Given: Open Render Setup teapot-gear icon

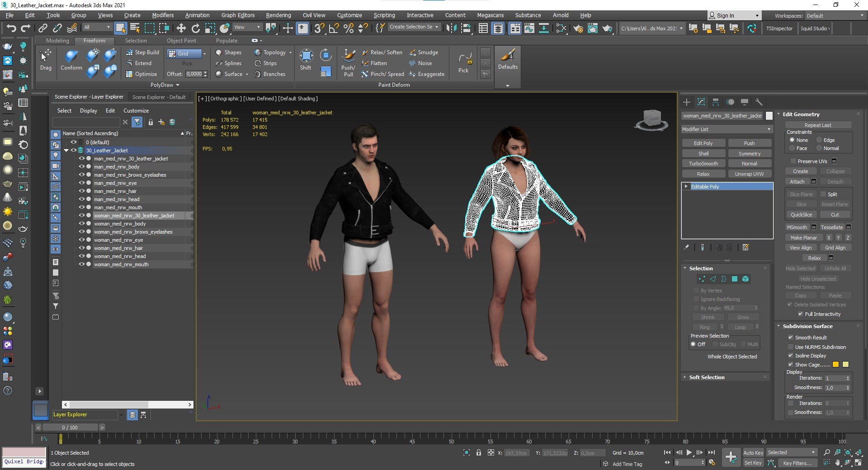Looking at the screenshot, I should click(x=578, y=28).
